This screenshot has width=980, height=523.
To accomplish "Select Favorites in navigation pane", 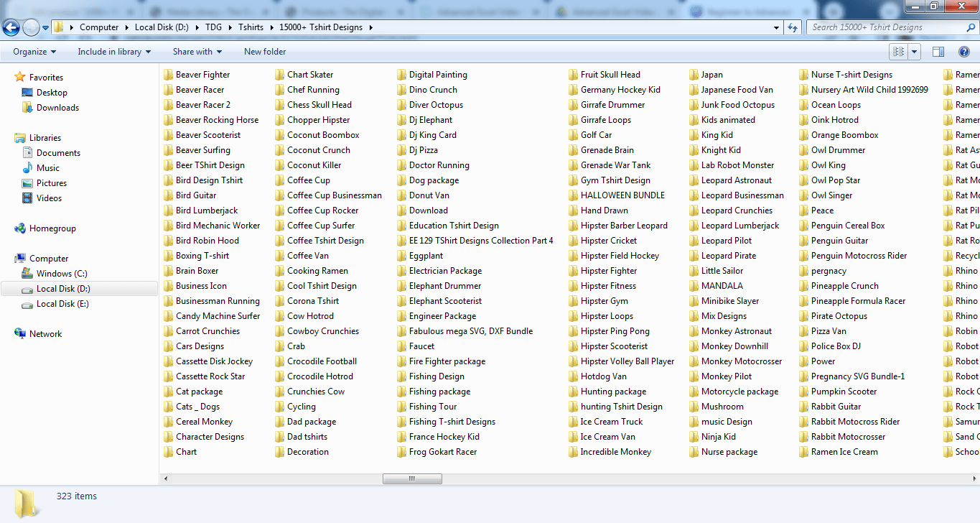I will pyautogui.click(x=46, y=78).
